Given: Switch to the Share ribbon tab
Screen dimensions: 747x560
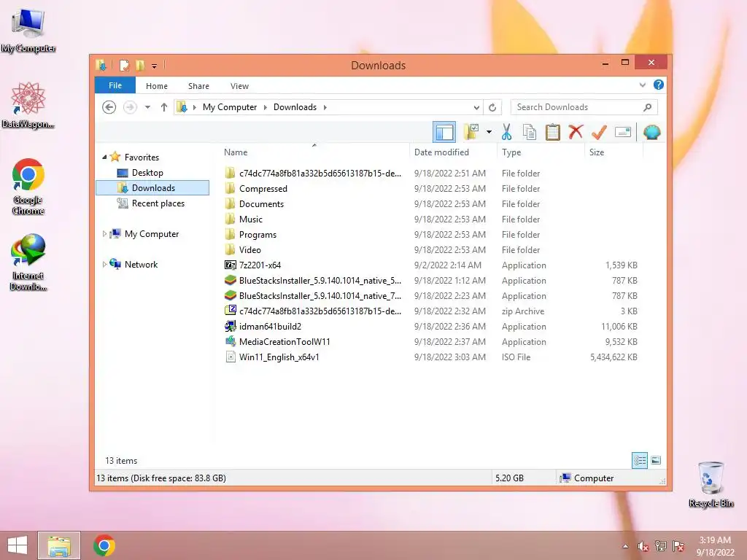Looking at the screenshot, I should click(x=198, y=86).
